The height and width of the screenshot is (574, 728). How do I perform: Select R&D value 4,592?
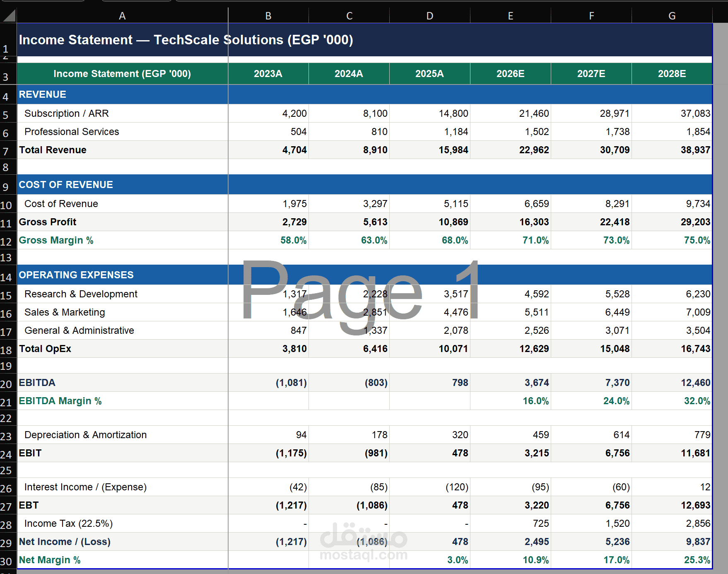(x=511, y=294)
